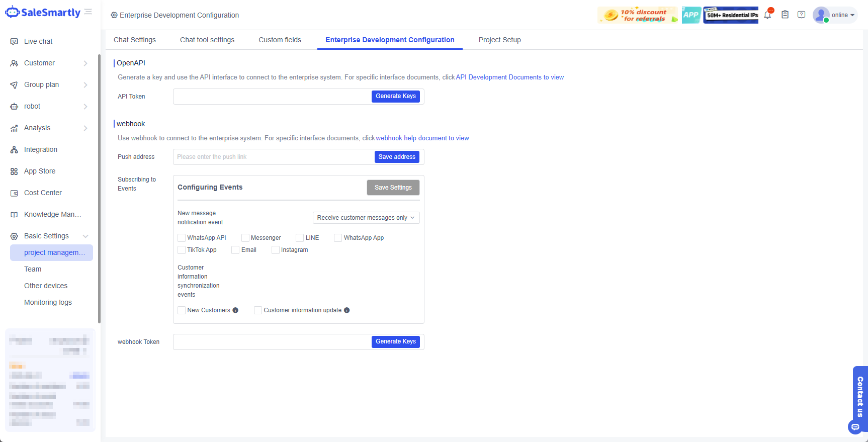The width and height of the screenshot is (868, 442).
Task: Click the notification bell icon
Action: [767, 15]
